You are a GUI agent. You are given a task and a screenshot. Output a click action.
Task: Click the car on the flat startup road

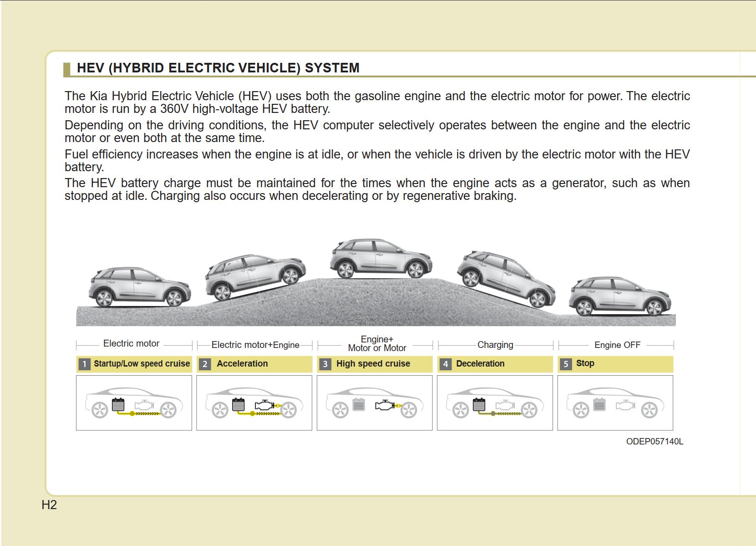pyautogui.click(x=139, y=287)
